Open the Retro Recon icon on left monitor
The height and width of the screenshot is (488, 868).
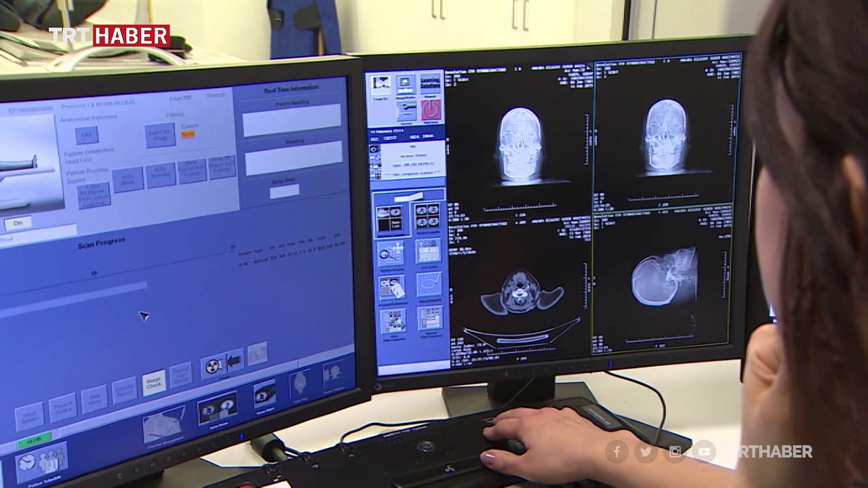(x=218, y=408)
